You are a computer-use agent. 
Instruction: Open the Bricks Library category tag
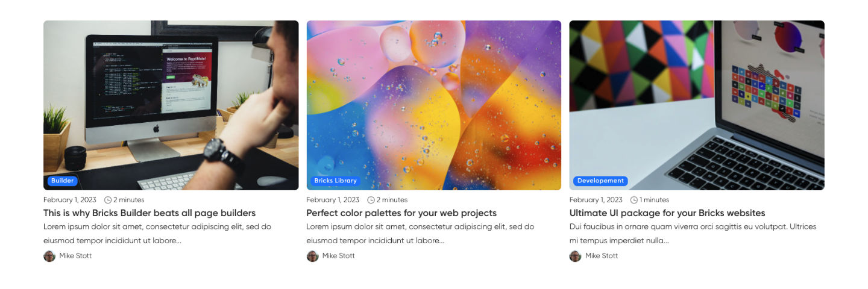point(335,181)
